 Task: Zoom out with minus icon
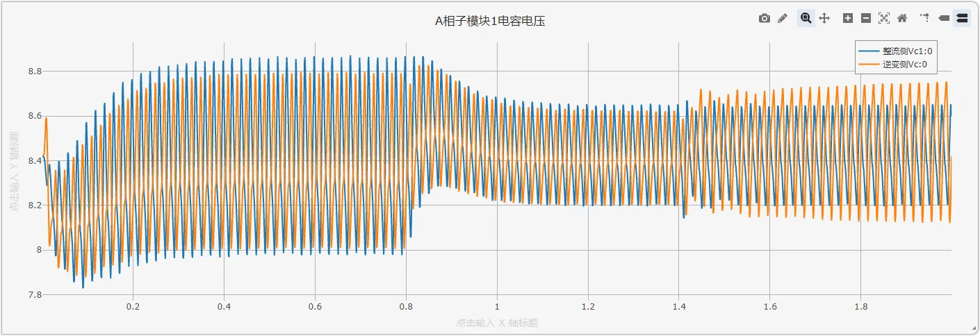[866, 19]
